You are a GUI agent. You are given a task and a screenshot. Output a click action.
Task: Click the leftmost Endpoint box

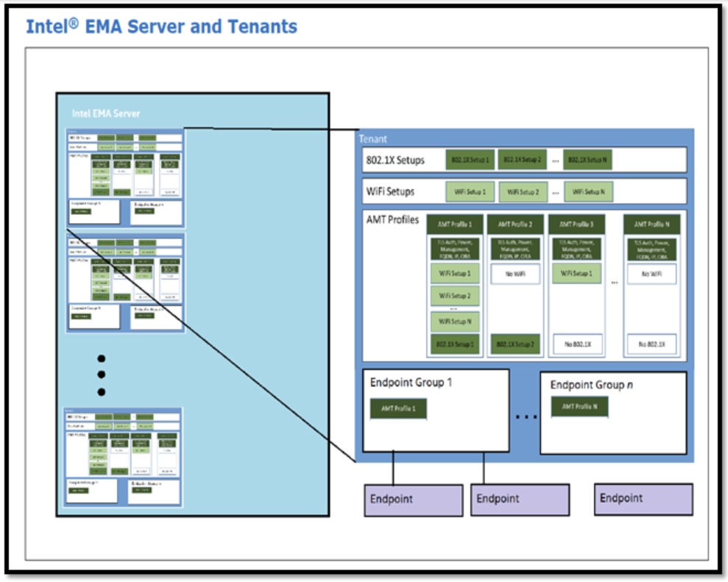tap(414, 500)
